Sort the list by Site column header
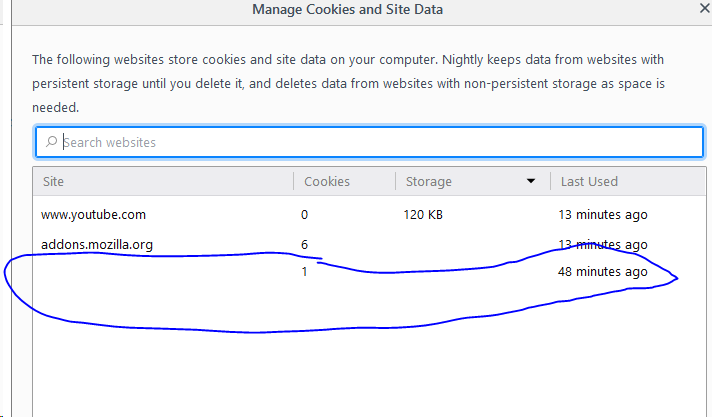The image size is (712, 417). click(x=163, y=181)
